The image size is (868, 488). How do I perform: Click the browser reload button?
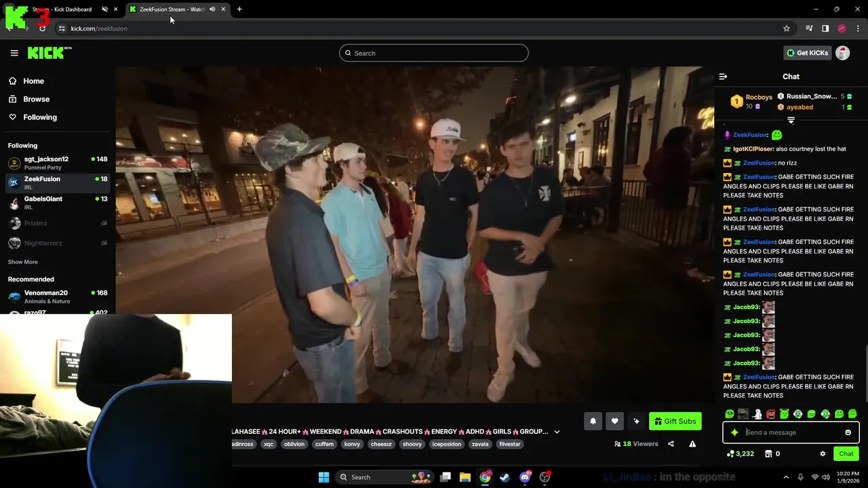[x=43, y=28]
